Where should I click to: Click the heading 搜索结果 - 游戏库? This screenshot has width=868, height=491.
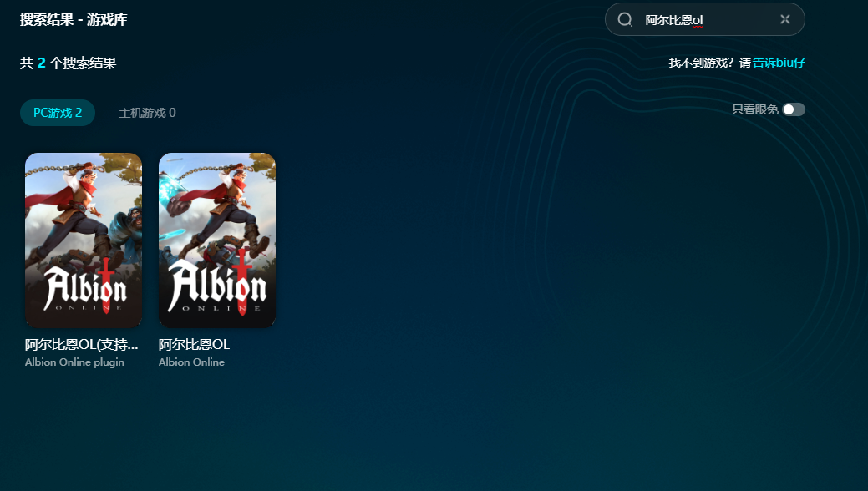[74, 19]
